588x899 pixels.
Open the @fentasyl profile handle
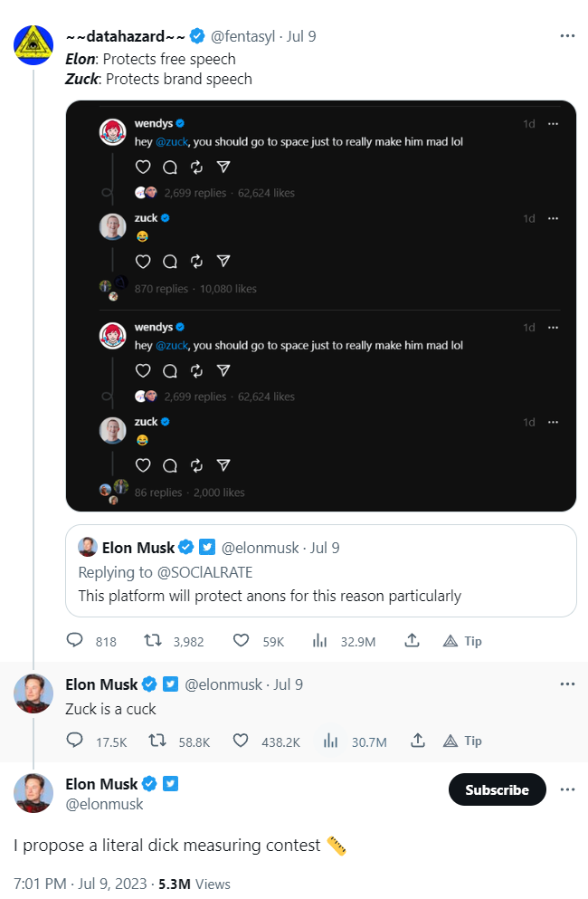coord(244,36)
